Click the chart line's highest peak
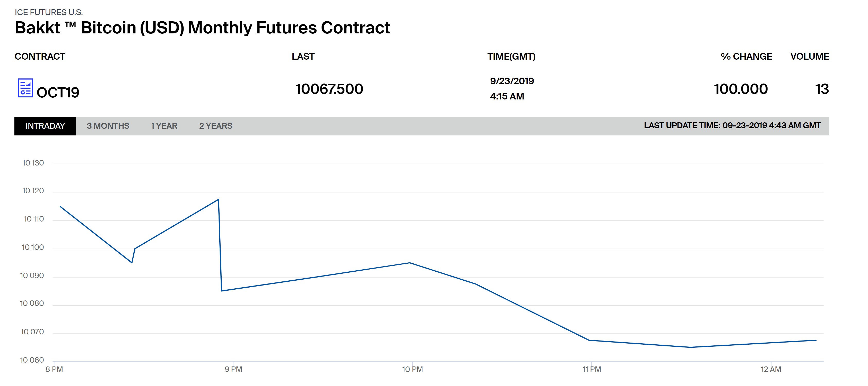868x386 pixels. tap(218, 200)
